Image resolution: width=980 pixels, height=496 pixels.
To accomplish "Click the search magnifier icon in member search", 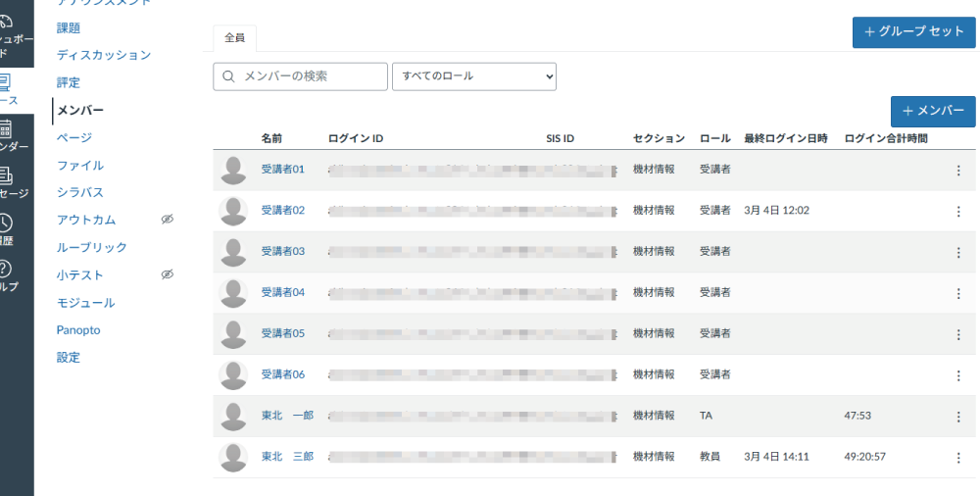I will pos(228,76).
